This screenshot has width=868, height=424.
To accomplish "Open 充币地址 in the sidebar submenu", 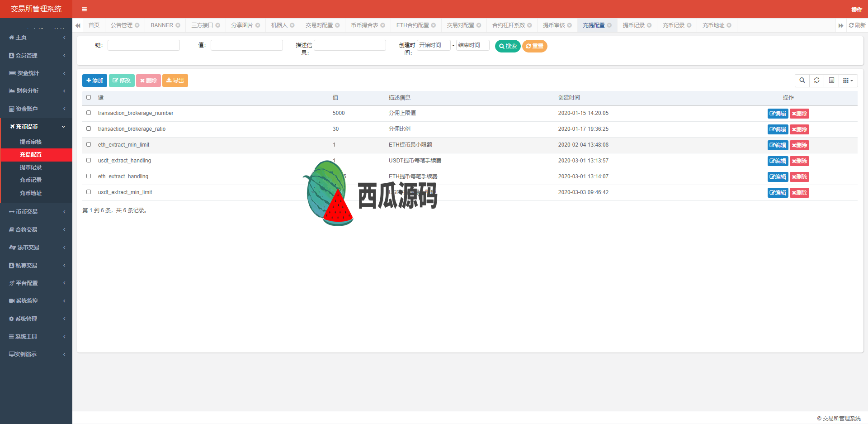I will tap(36, 193).
